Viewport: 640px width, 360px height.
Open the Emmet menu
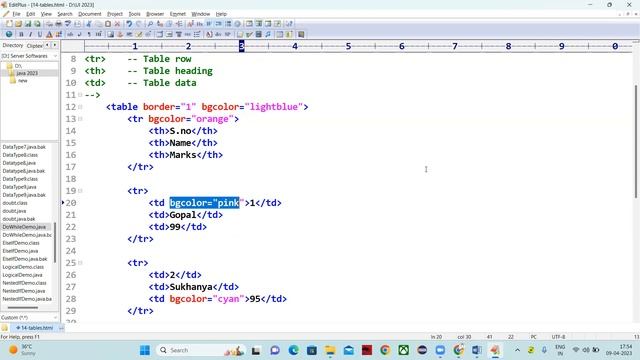178,14
